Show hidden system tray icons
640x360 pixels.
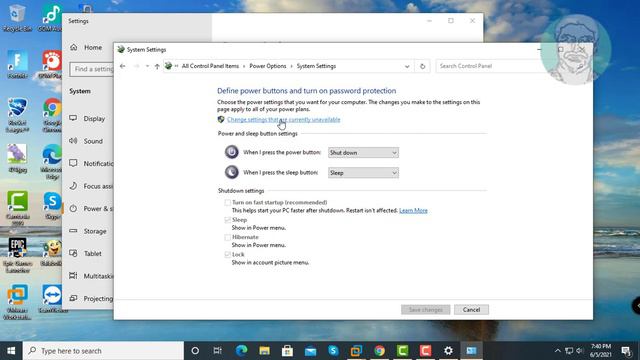pos(558,351)
